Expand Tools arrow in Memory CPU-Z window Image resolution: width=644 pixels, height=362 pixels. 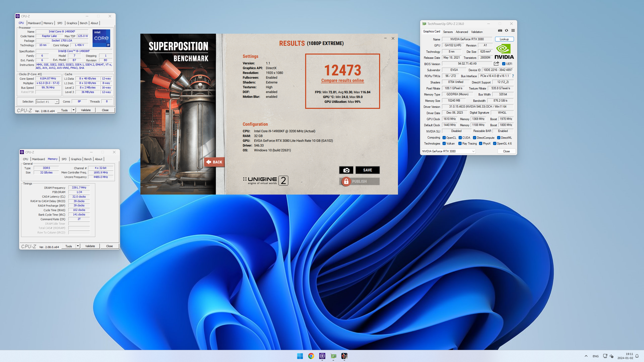[x=78, y=246]
